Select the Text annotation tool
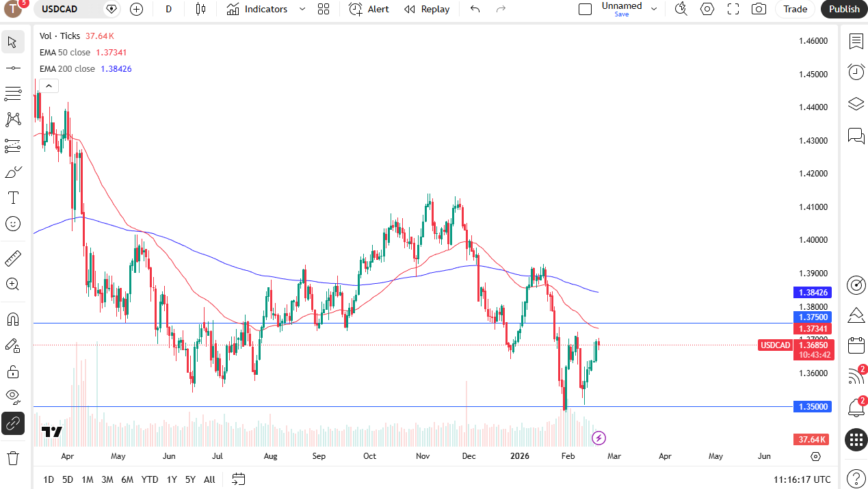 [x=12, y=198]
